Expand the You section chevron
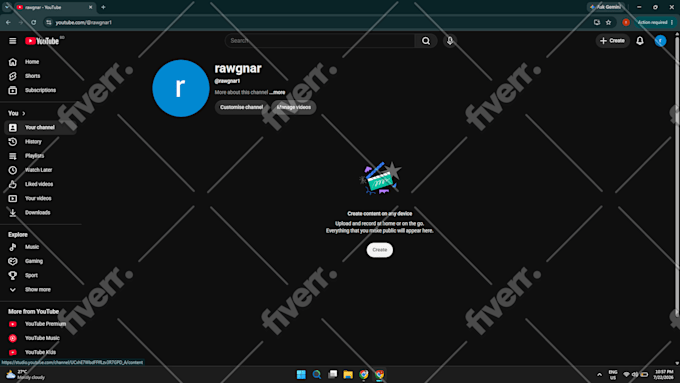The width and height of the screenshot is (680, 383). [x=24, y=113]
